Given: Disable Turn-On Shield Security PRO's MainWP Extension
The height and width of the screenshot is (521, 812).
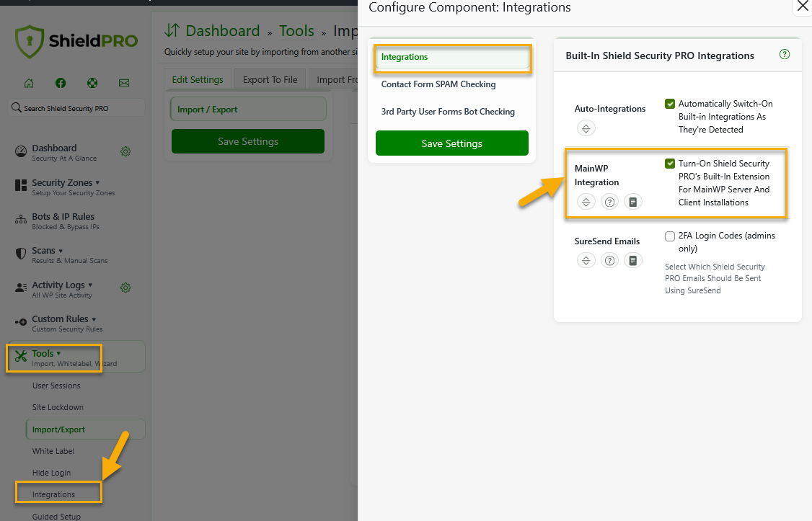Looking at the screenshot, I should pyautogui.click(x=670, y=164).
